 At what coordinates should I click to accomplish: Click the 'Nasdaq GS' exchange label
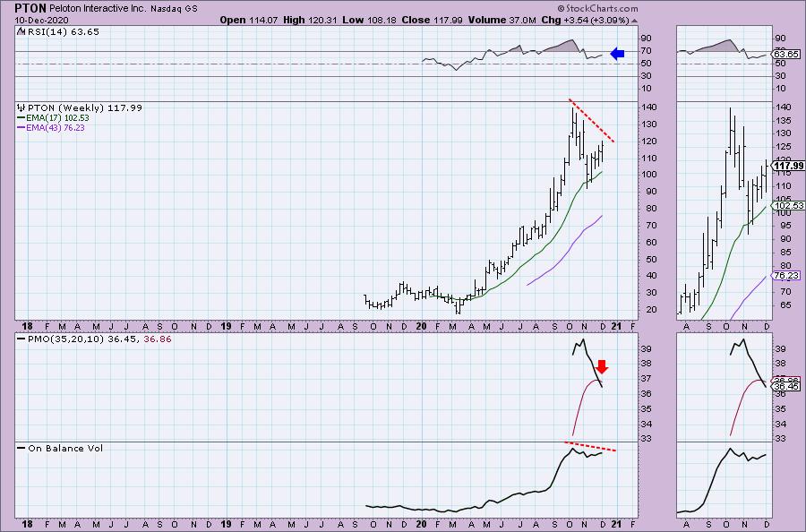tap(174, 9)
